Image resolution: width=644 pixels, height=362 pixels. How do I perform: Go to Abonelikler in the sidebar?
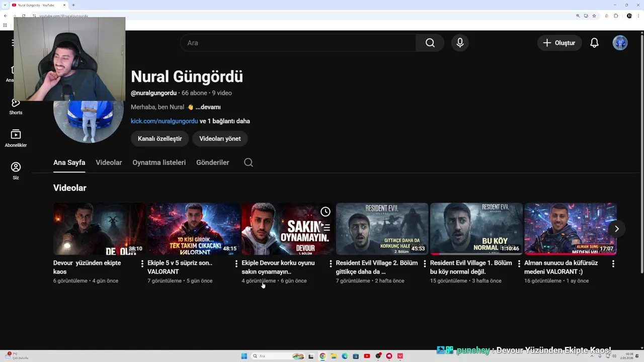point(16,138)
